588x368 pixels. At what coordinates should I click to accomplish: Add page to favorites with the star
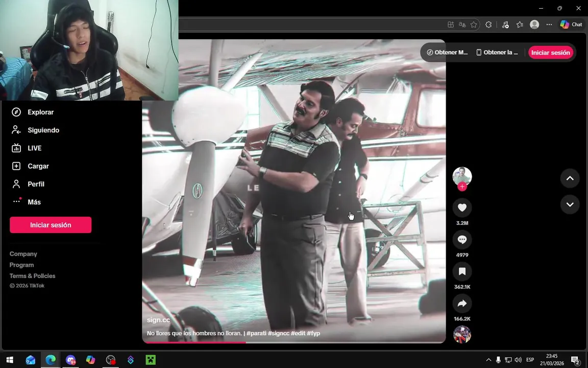tap(474, 25)
